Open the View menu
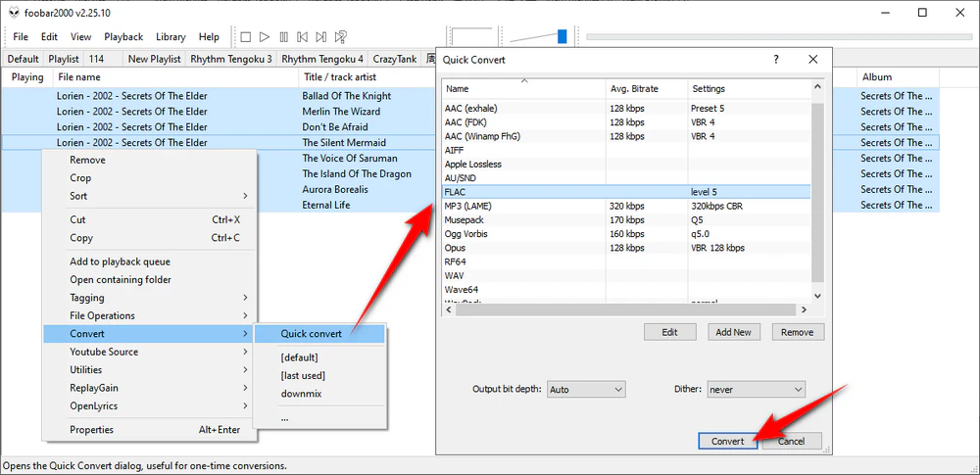 80,37
